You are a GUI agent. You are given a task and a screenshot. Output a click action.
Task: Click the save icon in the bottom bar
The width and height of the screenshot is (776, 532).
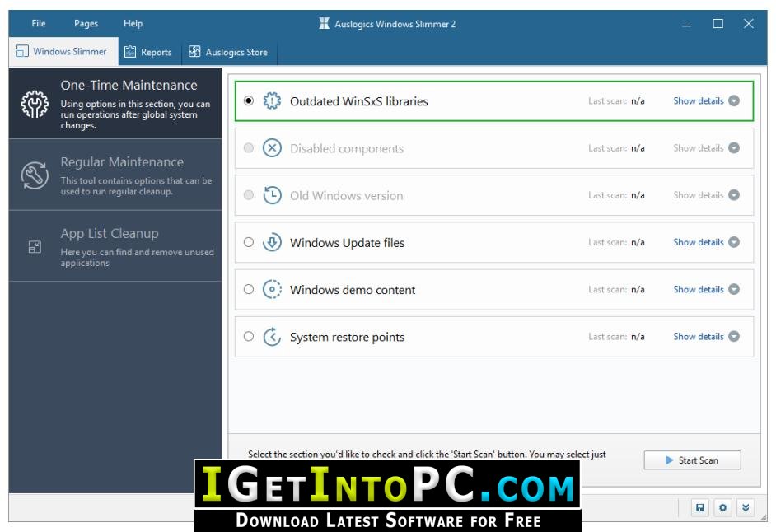pos(699,507)
